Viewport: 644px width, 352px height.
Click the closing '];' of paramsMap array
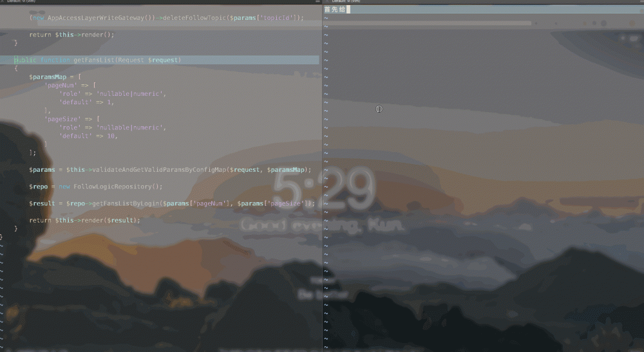32,153
